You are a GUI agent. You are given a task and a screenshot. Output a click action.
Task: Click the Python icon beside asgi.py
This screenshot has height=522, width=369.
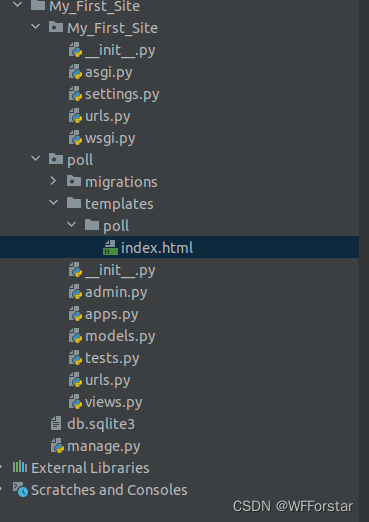tap(75, 72)
